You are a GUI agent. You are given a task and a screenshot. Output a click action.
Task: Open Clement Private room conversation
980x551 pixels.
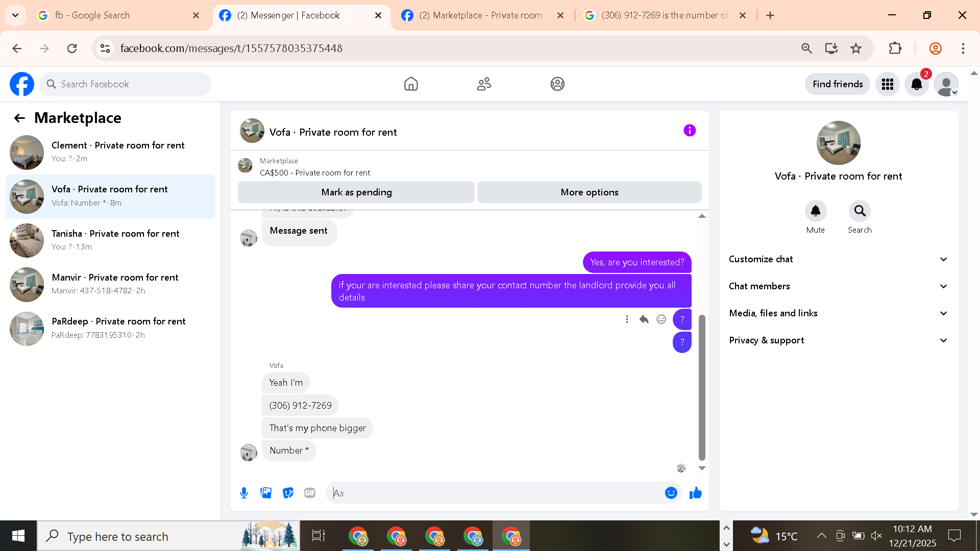(110, 152)
